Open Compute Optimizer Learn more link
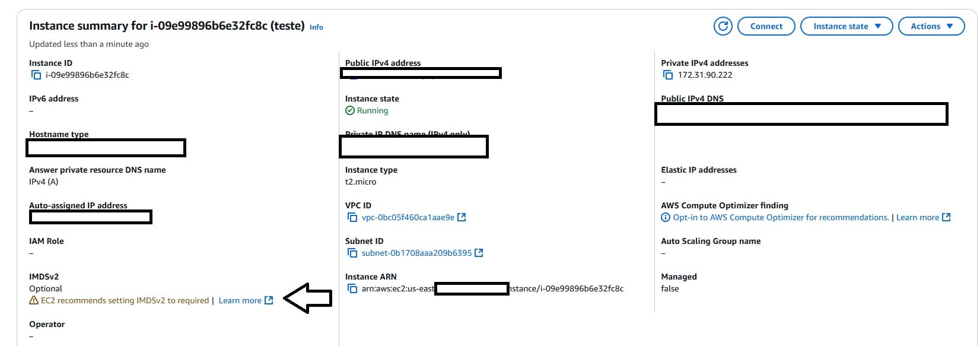980x346 pixels. pyautogui.click(x=918, y=217)
